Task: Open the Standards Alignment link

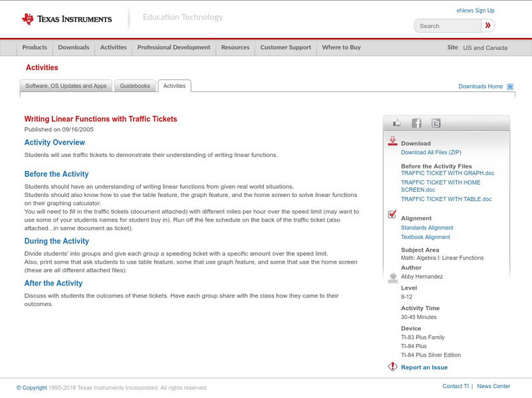Action: (427, 228)
